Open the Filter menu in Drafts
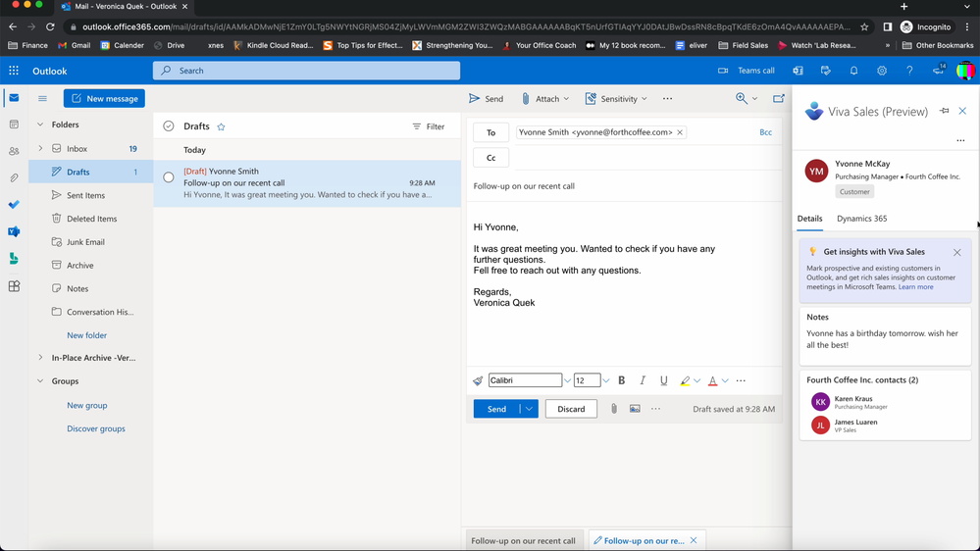This screenshot has height=551, width=980. 429,126
